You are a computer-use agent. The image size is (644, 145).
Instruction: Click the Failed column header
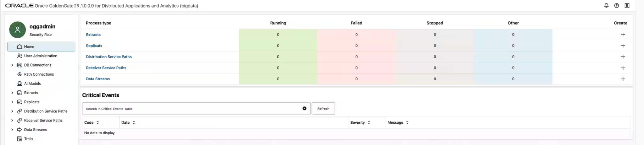coord(356,23)
